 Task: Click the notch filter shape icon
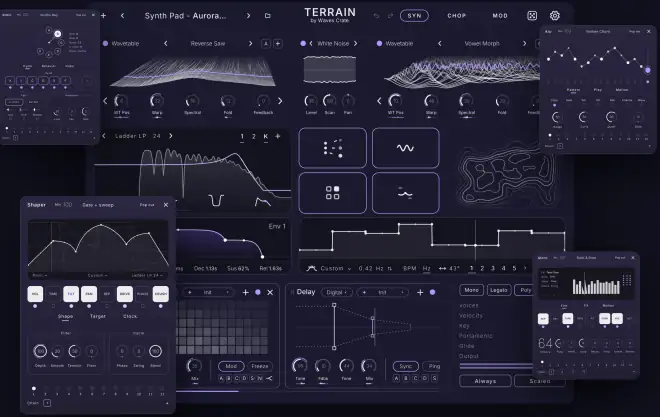tap(216, 200)
